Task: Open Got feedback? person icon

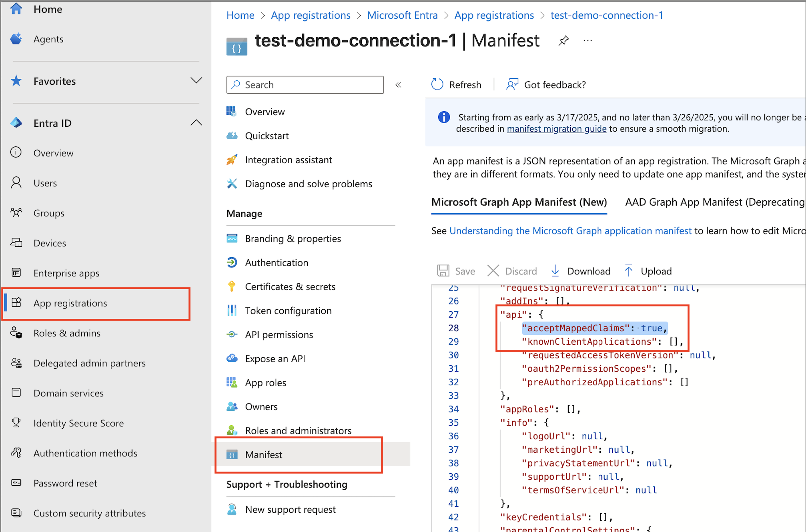Action: point(512,84)
